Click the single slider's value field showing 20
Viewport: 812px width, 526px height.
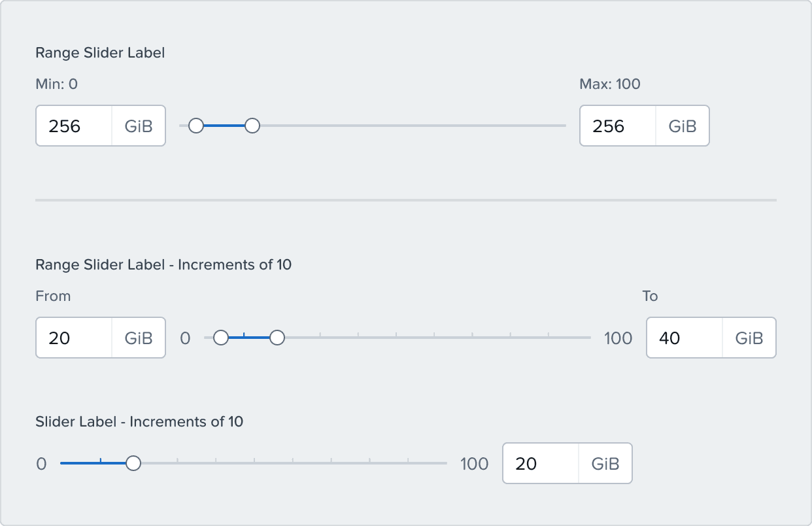tap(541, 463)
